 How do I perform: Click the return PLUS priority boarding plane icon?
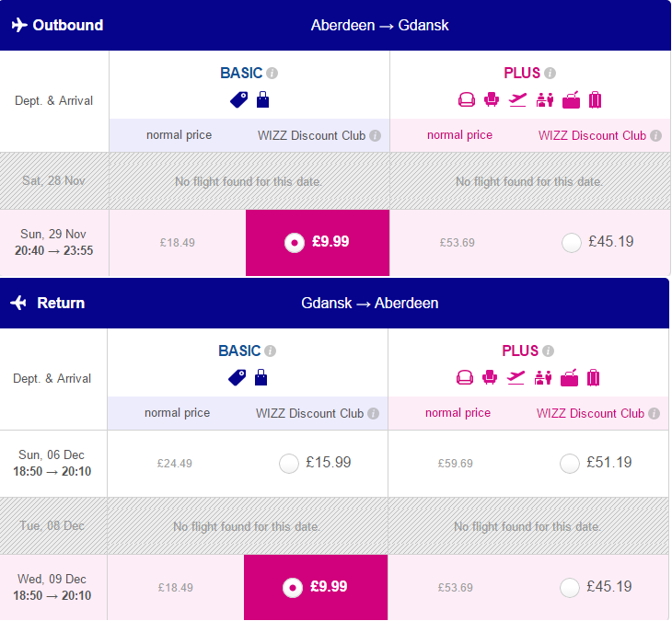point(516,378)
